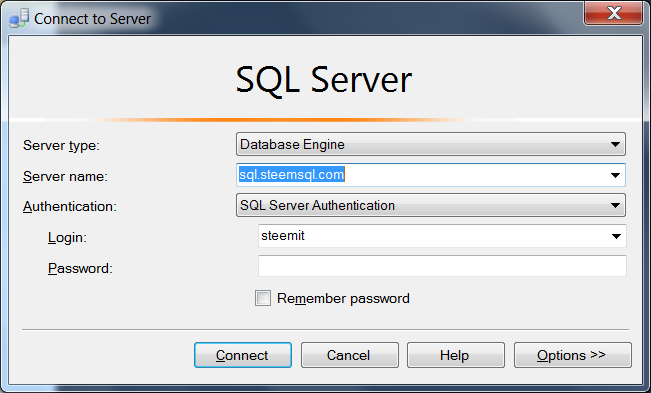Tick the Remember password checkbox
651x393 pixels.
click(263, 298)
